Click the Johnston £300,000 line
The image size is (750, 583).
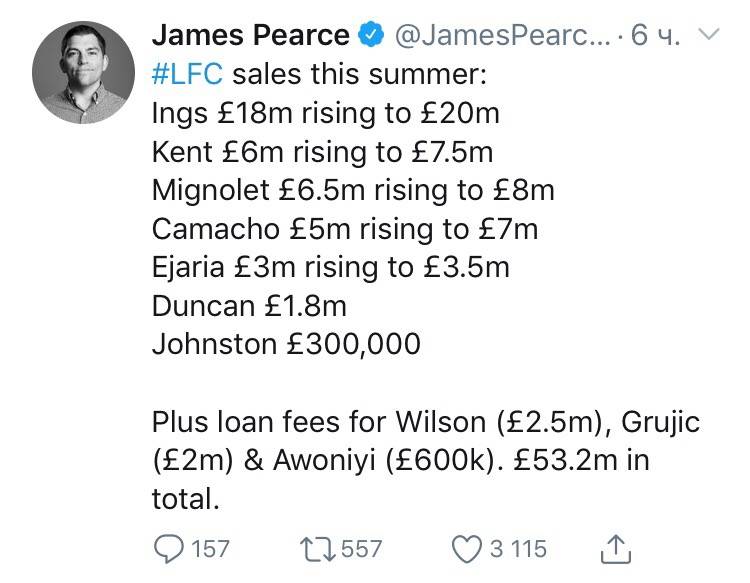[x=286, y=344]
